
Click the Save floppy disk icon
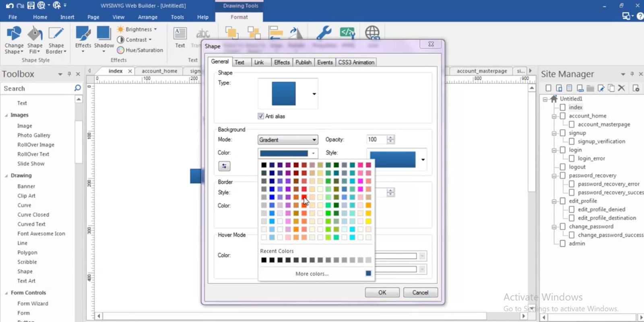(x=31, y=6)
